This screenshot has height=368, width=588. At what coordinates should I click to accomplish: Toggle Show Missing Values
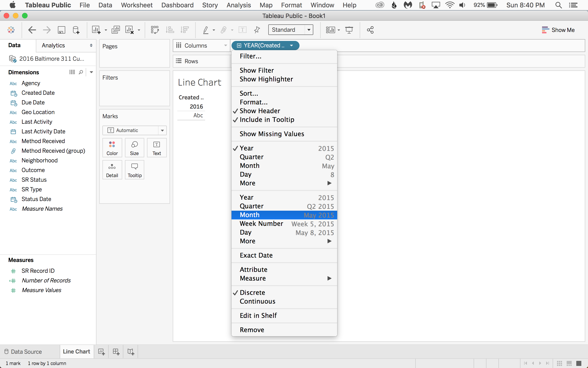click(284, 134)
